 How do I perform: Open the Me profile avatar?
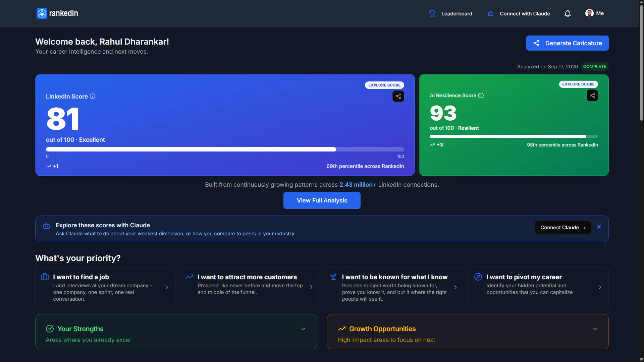[x=589, y=13]
